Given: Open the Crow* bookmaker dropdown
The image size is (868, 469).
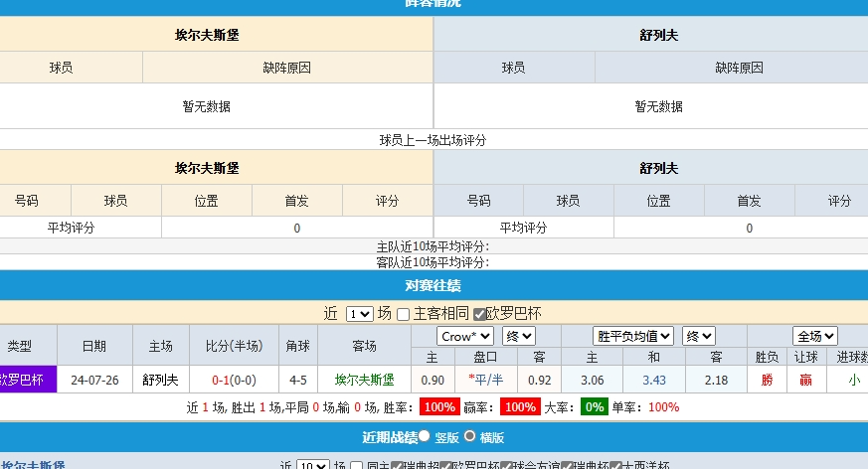Looking at the screenshot, I should click(465, 336).
